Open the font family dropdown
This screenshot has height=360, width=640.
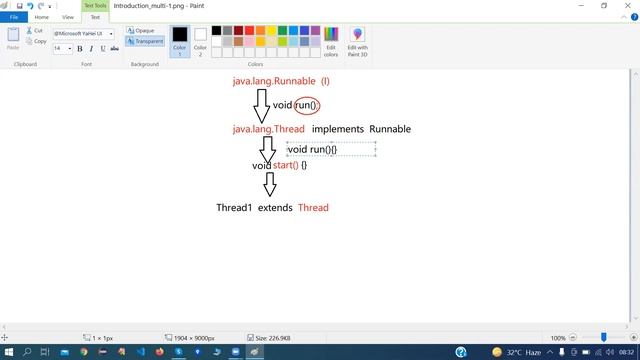click(111, 34)
